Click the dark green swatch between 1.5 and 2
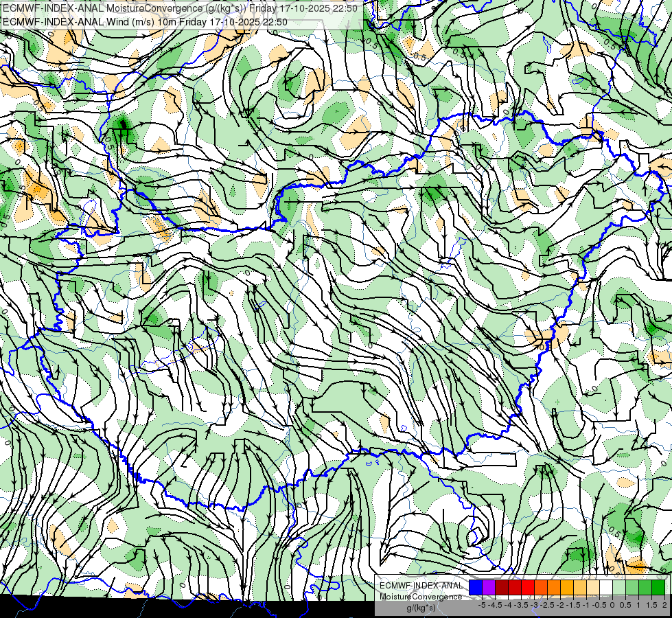Screen dimensions: 672x618 point(658,587)
